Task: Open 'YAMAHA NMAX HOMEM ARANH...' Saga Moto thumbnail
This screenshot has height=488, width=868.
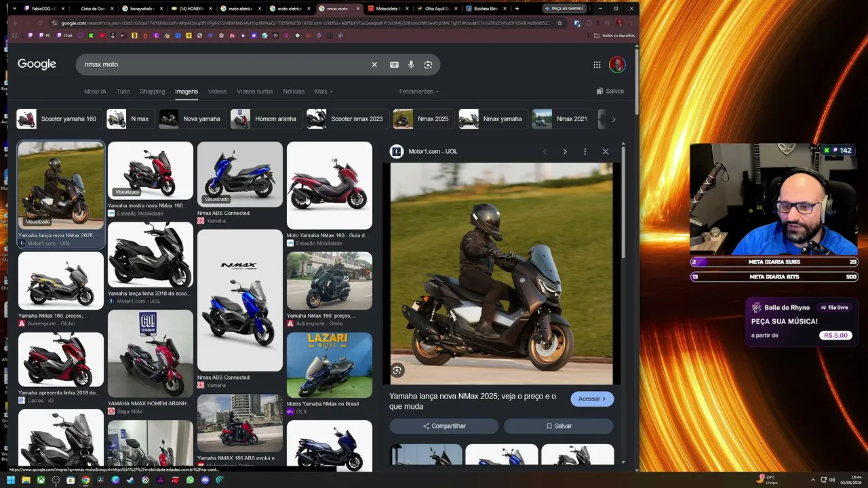Action: pyautogui.click(x=151, y=354)
